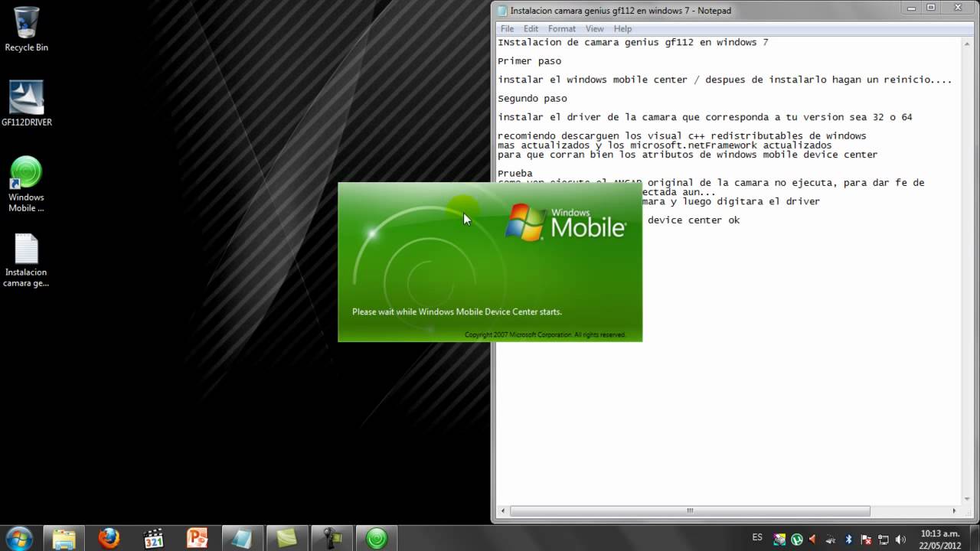Open the Action Center flag icon
This screenshot has height=551, width=980.
coord(866,540)
